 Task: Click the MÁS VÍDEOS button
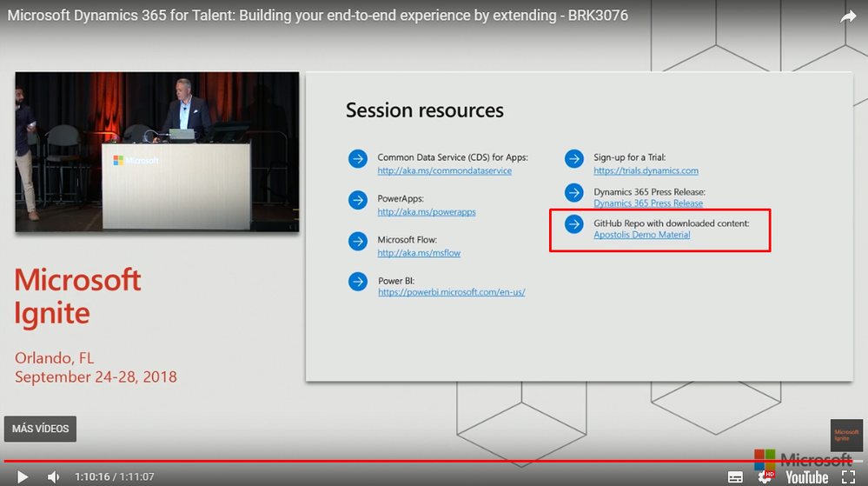pyautogui.click(x=41, y=429)
